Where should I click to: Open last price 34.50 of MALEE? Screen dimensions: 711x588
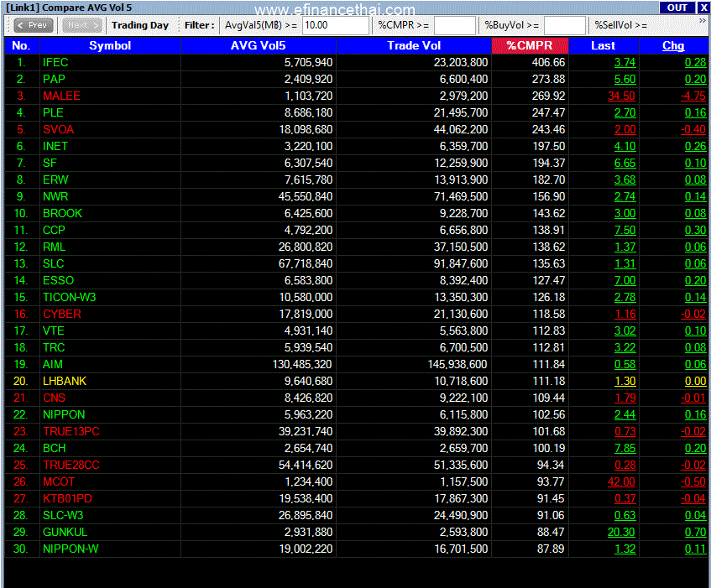(621, 96)
